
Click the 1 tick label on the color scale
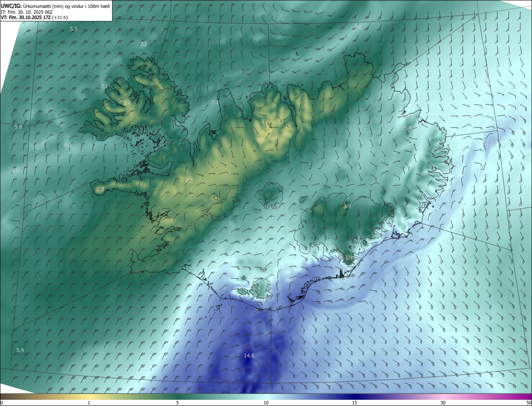[89, 403]
